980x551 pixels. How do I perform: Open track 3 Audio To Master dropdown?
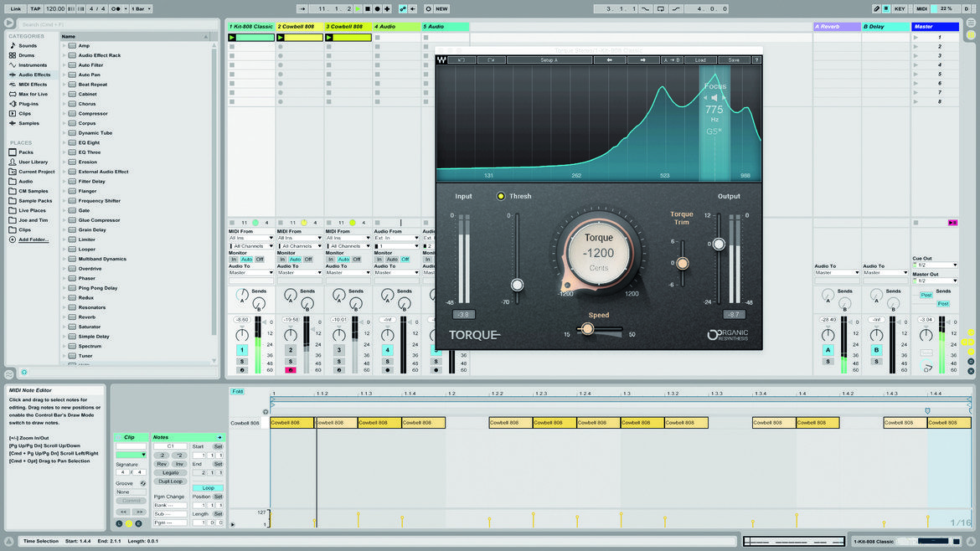pyautogui.click(x=348, y=272)
